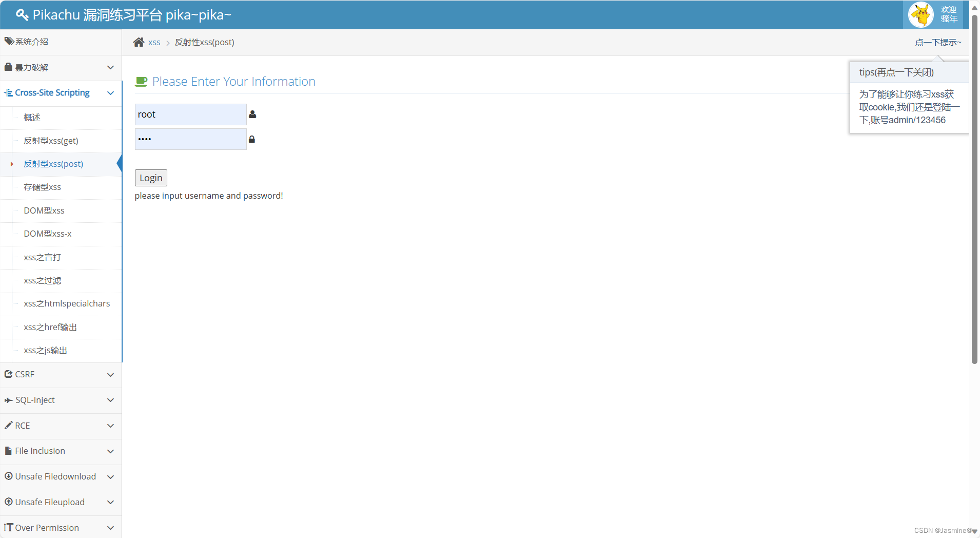Screen dimensions: 980x538
Task: Toggle the 点一下提示~ hint link
Action: coord(938,42)
